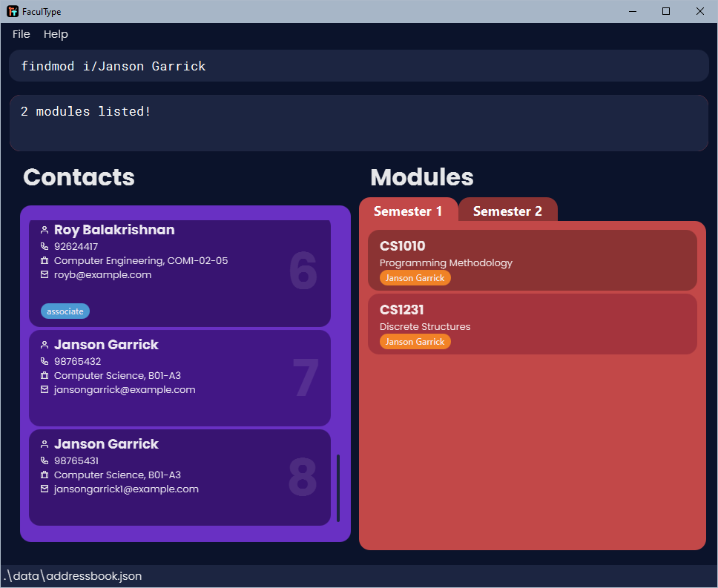The image size is (718, 588).
Task: Select Janson Garrick name on card 8
Action: (x=106, y=443)
